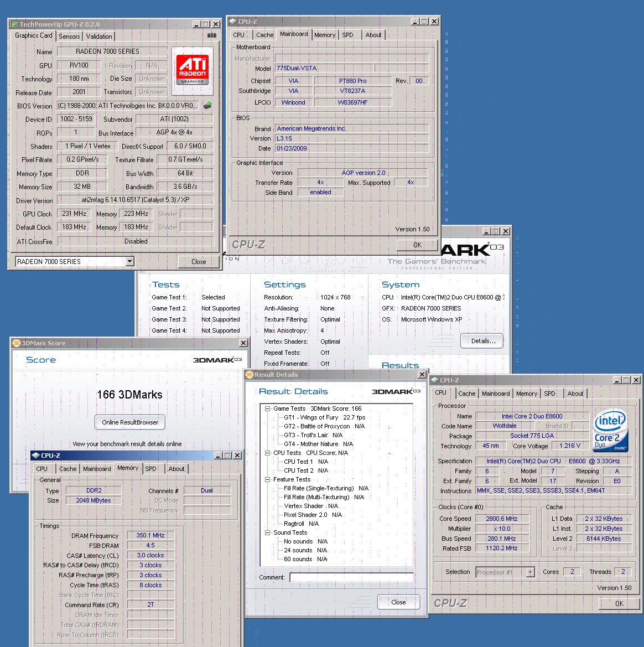Click the 3DMark Score window title icon
This screenshot has height=647, width=644.
point(17,343)
